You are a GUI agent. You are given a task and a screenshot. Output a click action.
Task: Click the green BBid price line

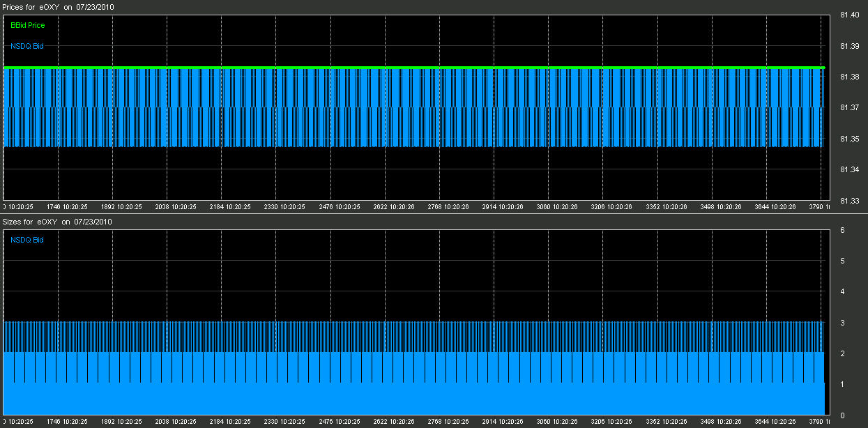pyautogui.click(x=418, y=68)
